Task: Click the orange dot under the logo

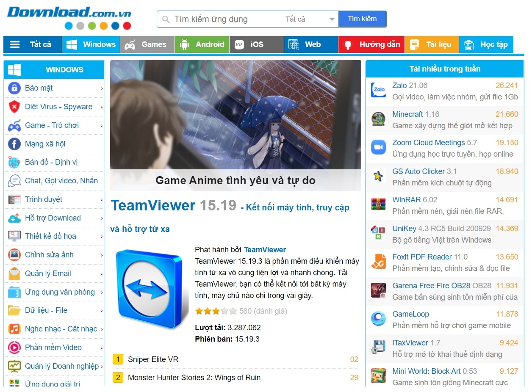Action: pos(103,26)
